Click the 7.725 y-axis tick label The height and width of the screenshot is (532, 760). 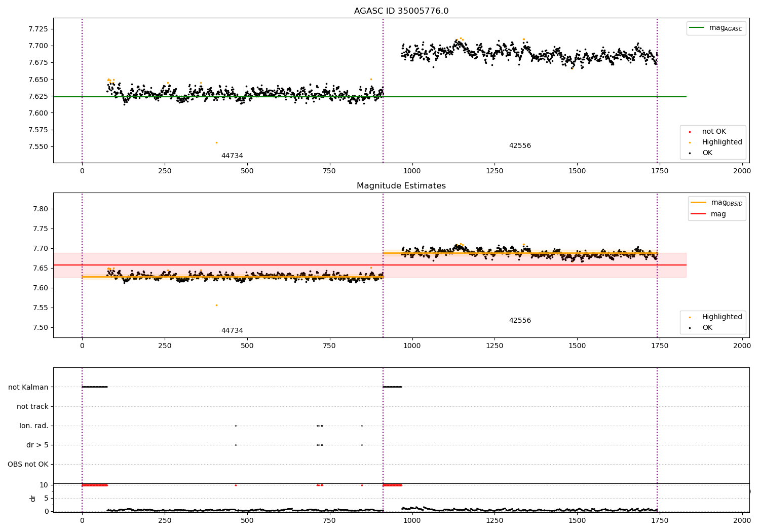point(38,29)
